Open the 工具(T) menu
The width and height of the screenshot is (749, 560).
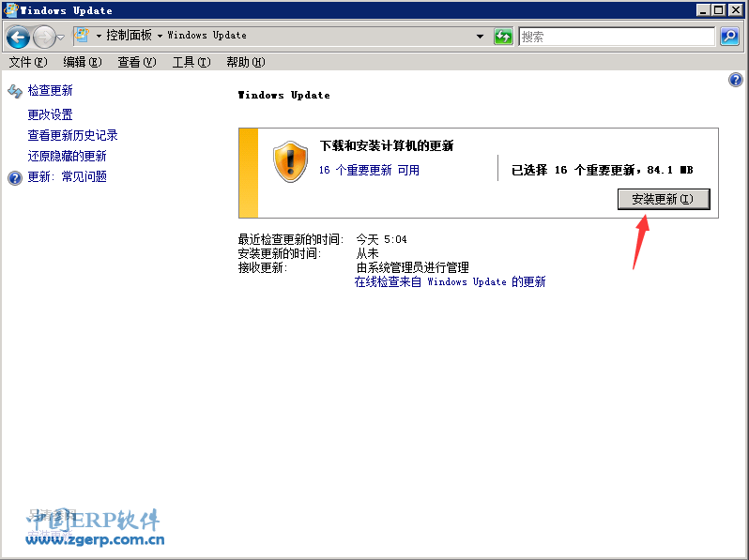tap(191, 62)
